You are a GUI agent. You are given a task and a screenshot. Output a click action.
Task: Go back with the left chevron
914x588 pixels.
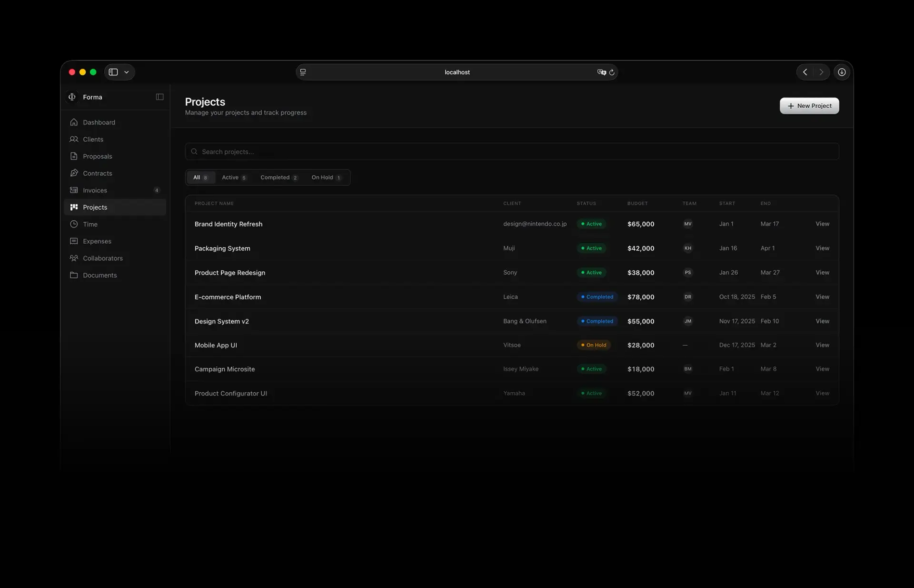click(x=805, y=72)
